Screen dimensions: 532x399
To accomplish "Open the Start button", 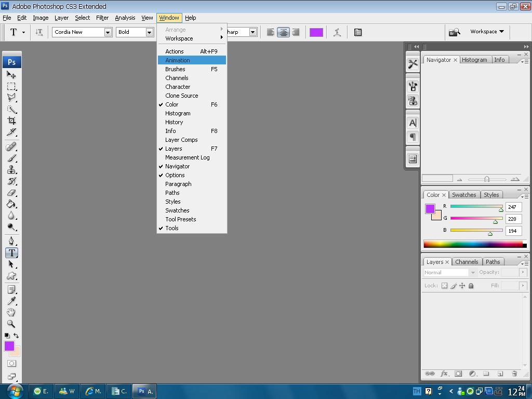I will pyautogui.click(x=15, y=391).
